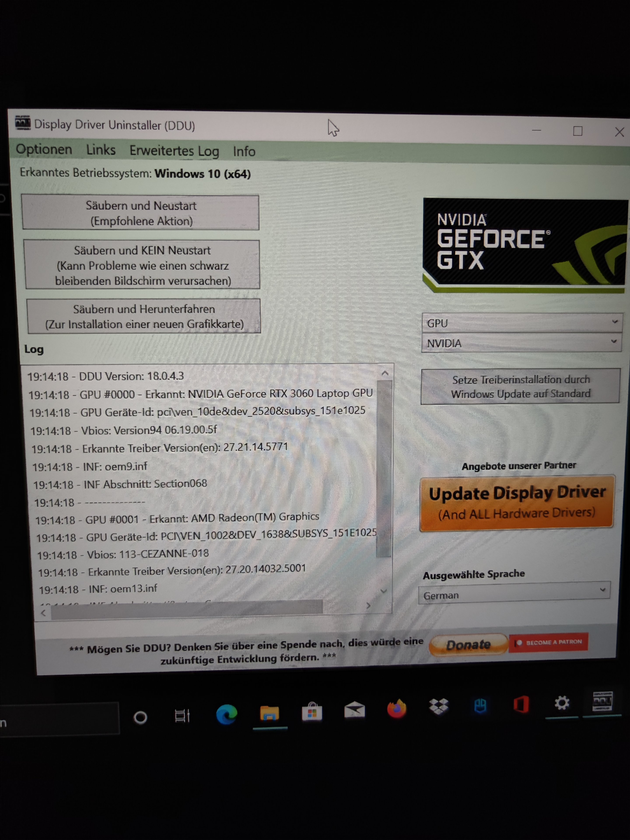Open Microsoft Edge from the taskbar
The image size is (630, 840).
tap(227, 714)
